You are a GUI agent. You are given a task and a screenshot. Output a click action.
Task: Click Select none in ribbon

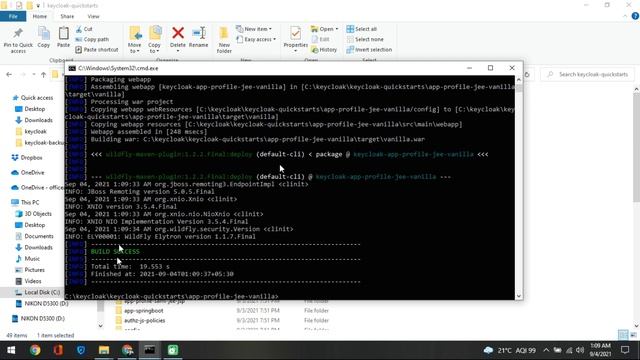[x=365, y=39]
